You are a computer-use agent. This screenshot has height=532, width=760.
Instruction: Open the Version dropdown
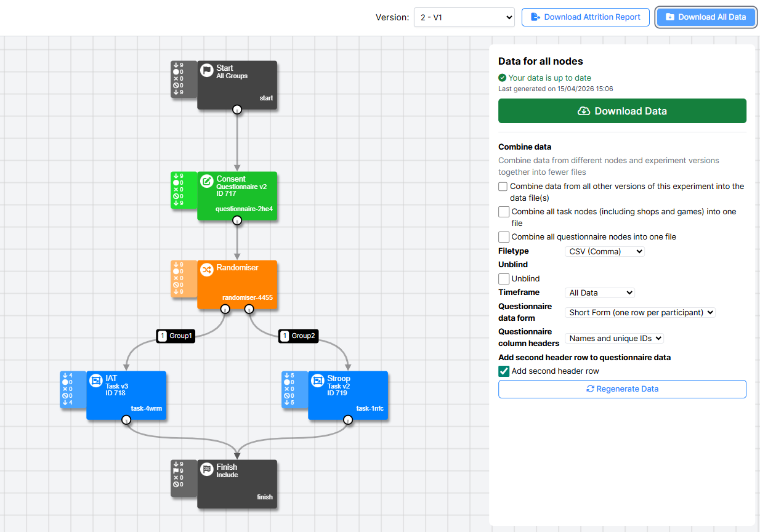[x=464, y=17]
